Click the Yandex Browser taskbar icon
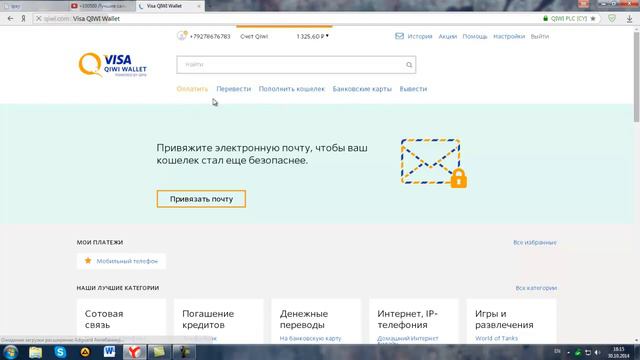 pos(134,352)
